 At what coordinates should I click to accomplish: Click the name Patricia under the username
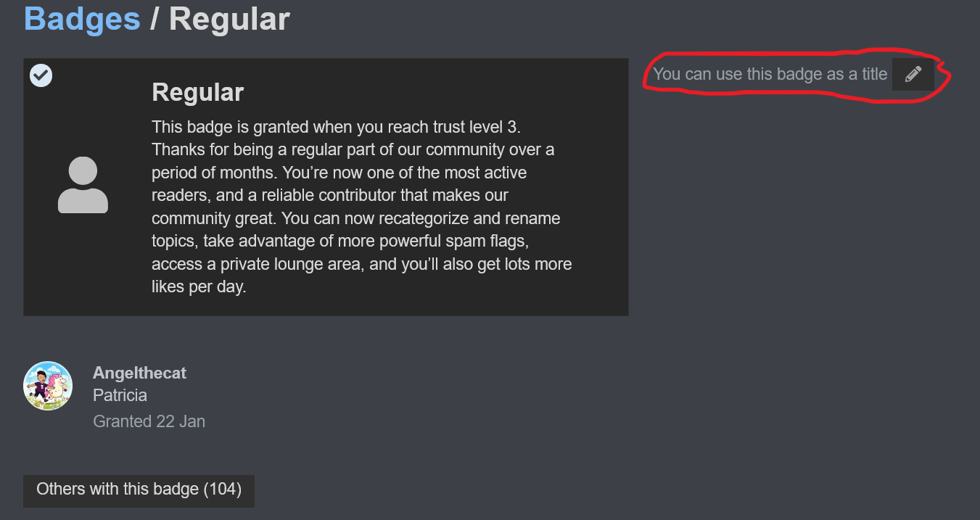tap(120, 395)
